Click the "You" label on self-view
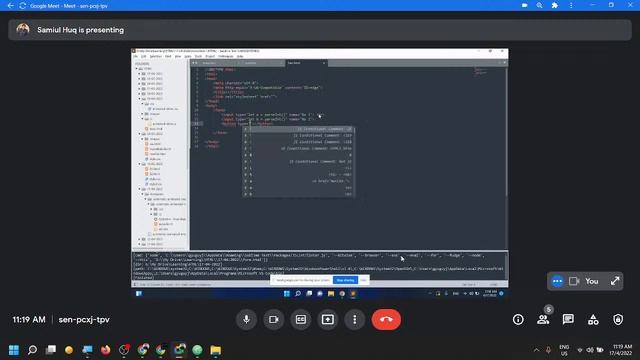The height and width of the screenshot is (360, 640). coord(591,281)
